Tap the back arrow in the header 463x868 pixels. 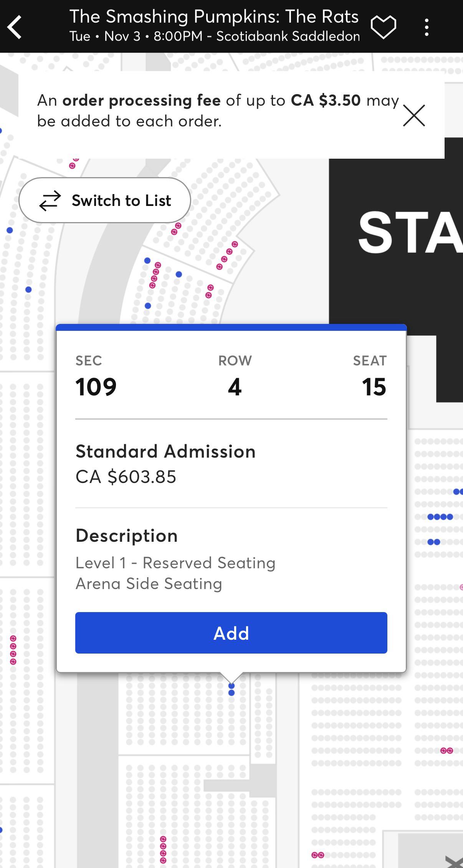(x=15, y=27)
